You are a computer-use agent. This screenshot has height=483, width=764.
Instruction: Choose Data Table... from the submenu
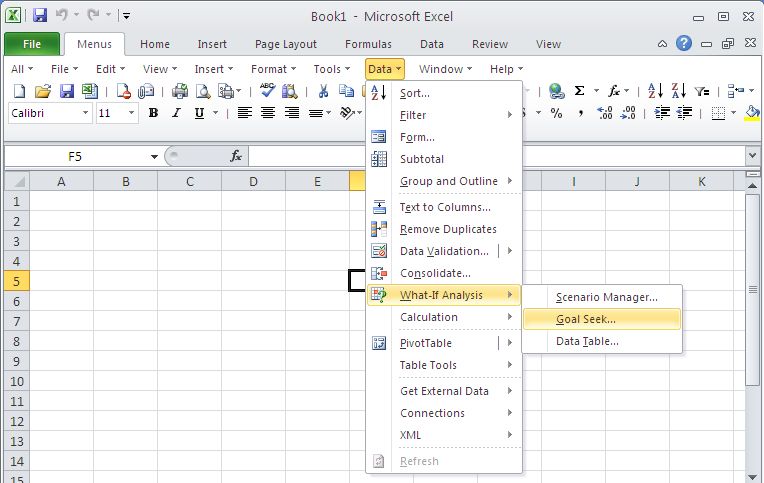click(x=602, y=341)
